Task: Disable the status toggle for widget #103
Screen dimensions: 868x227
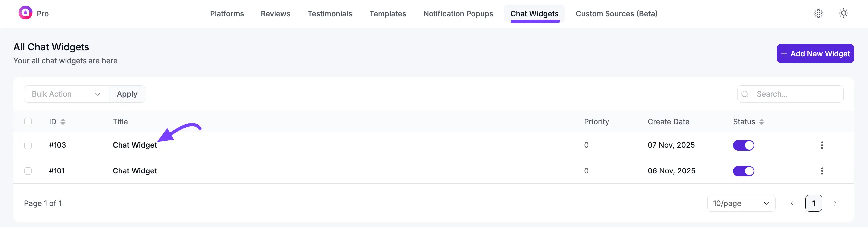Action: [x=743, y=145]
